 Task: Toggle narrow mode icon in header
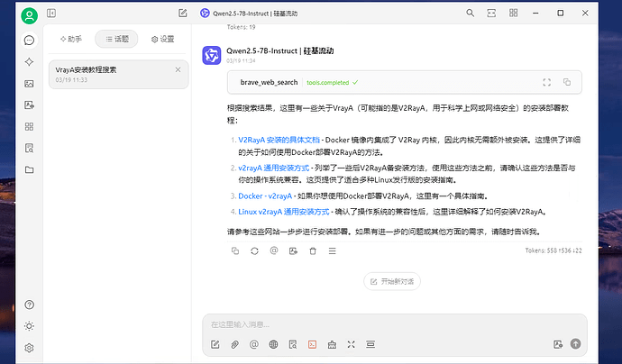coord(491,14)
